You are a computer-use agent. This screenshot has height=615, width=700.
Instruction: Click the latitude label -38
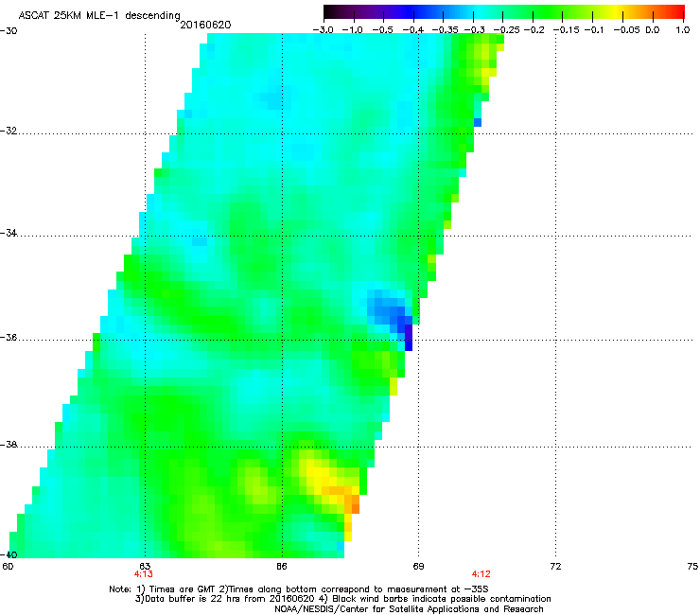(x=9, y=445)
